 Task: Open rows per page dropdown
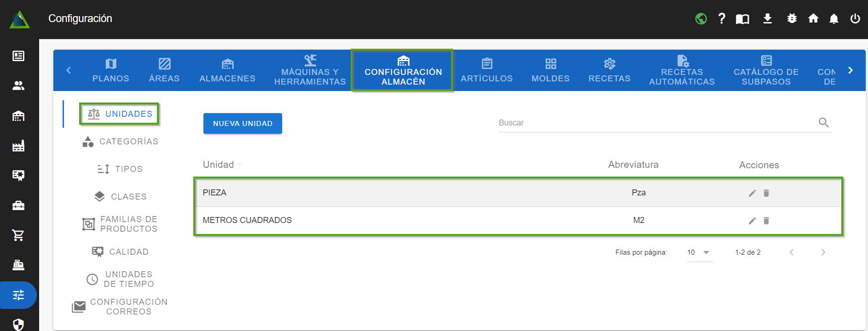coord(699,252)
